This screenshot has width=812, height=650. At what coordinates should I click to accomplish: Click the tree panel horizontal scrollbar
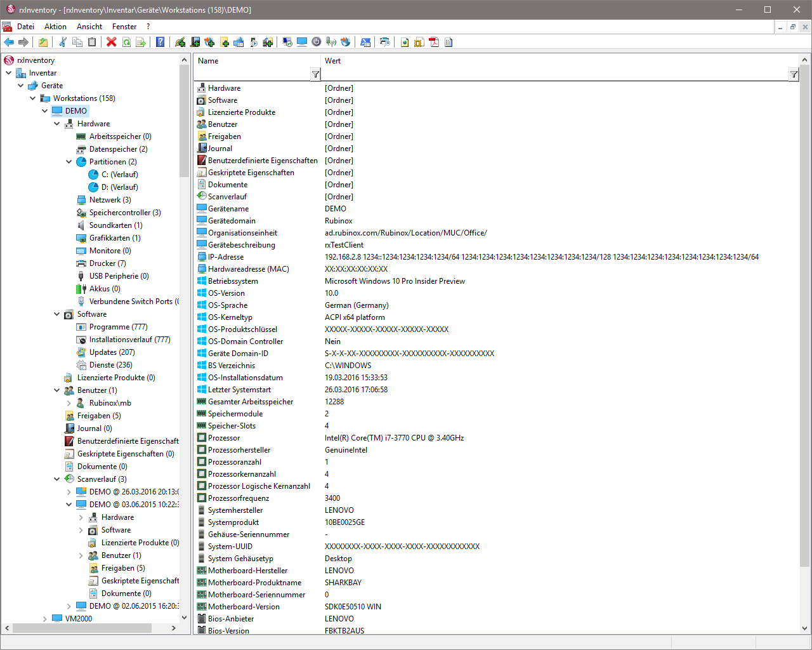pos(82,628)
